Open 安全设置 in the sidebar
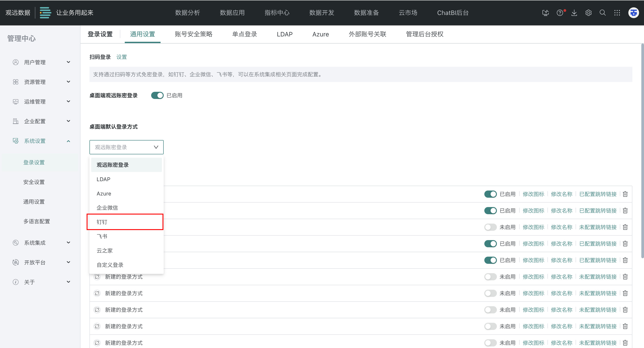The height and width of the screenshot is (348, 644). [x=34, y=182]
